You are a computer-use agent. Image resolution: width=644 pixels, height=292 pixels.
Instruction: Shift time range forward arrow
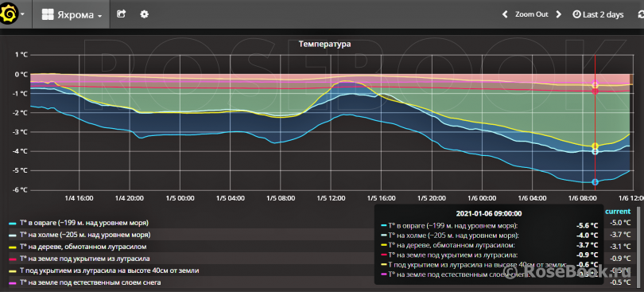tap(558, 14)
